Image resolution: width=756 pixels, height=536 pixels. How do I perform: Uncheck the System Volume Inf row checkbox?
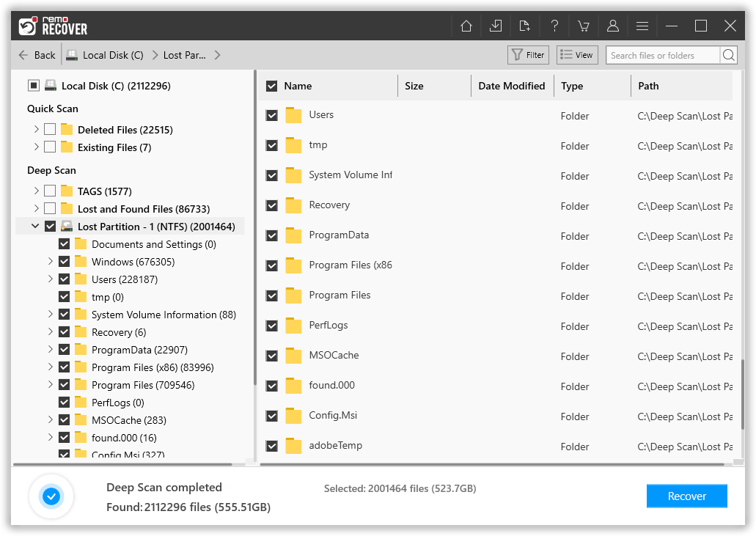pyautogui.click(x=272, y=175)
